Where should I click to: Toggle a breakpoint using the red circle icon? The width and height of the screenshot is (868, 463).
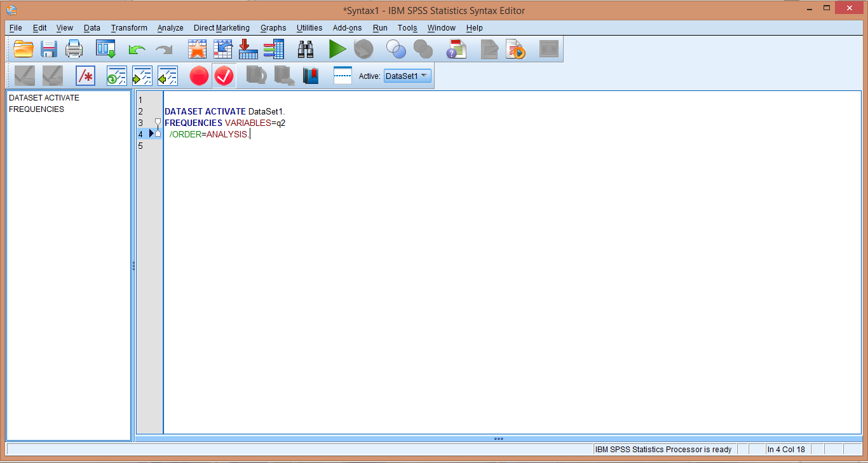pyautogui.click(x=198, y=76)
